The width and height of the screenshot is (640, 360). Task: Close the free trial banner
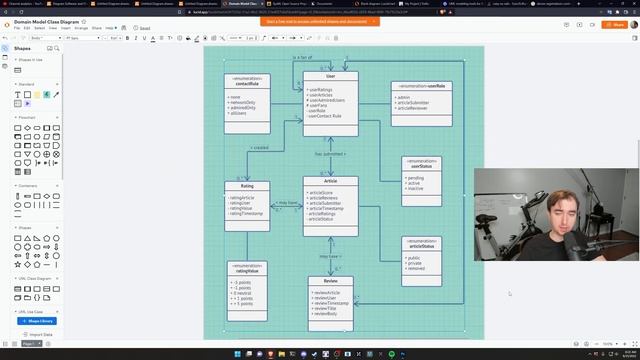(x=374, y=21)
